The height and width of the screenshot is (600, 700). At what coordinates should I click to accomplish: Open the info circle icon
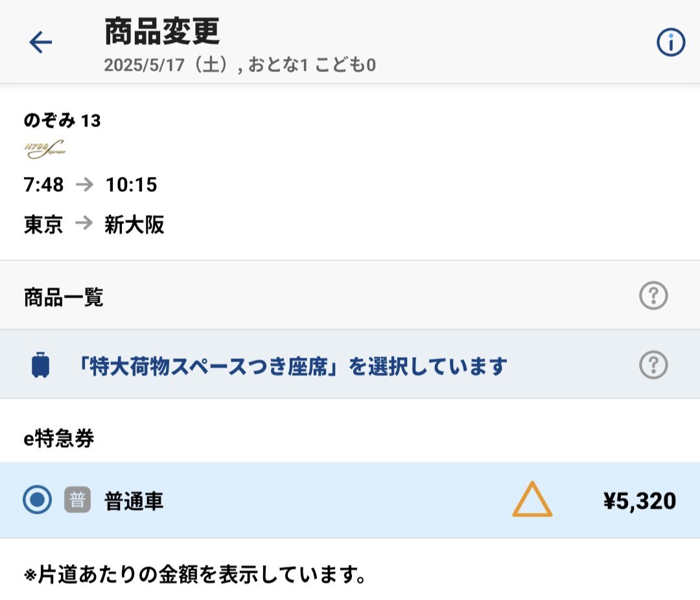[x=671, y=42]
